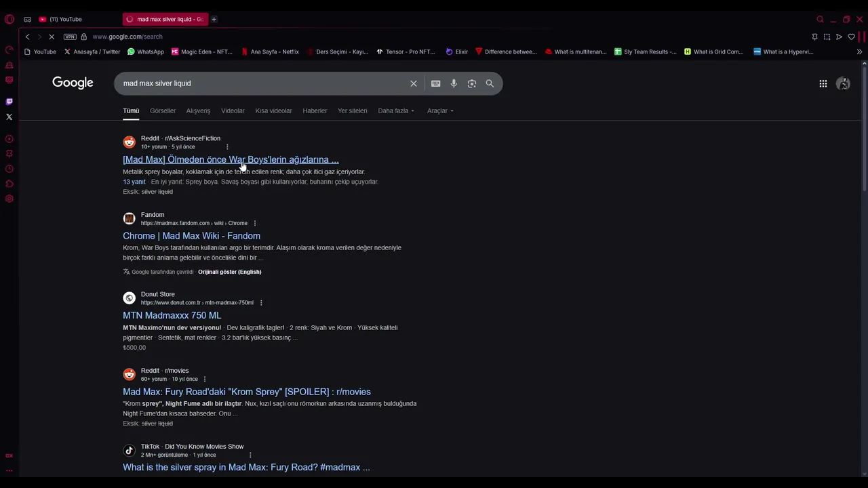This screenshot has height=488, width=868.
Task: Open the WhatsApp bookmark
Action: coord(146,52)
